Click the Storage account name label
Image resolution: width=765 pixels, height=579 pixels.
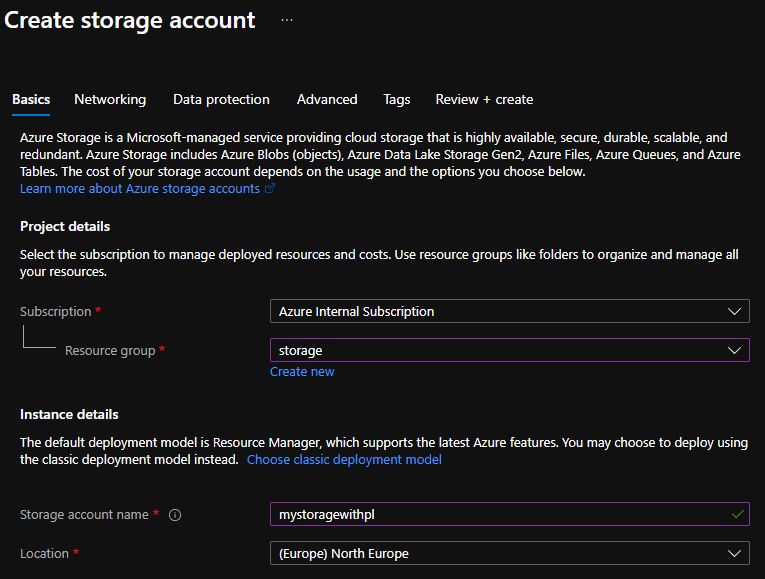pyautogui.click(x=84, y=515)
